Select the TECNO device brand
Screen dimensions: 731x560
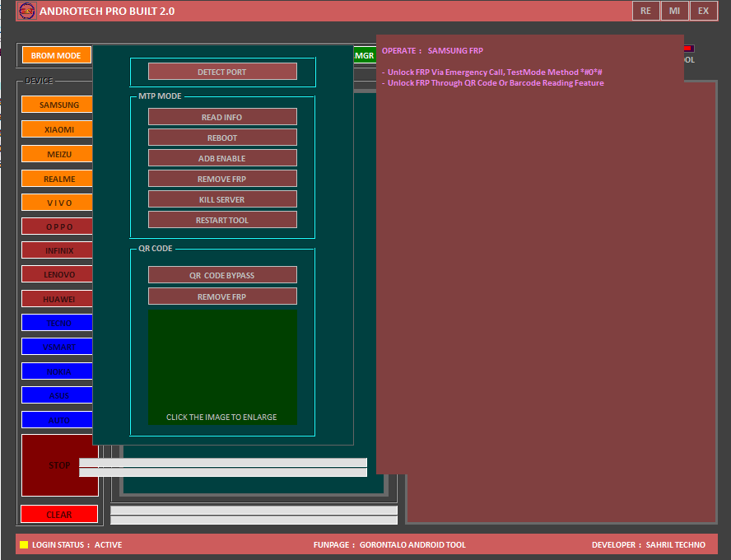pyautogui.click(x=56, y=322)
